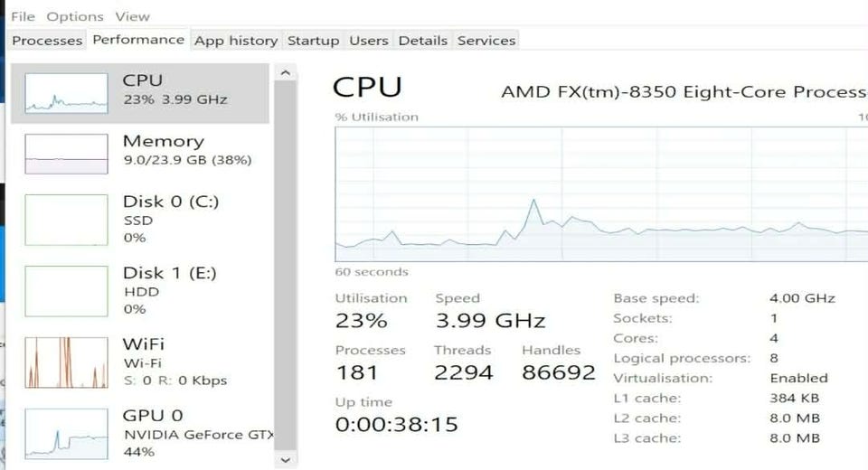Switch to the App history tab

[236, 41]
